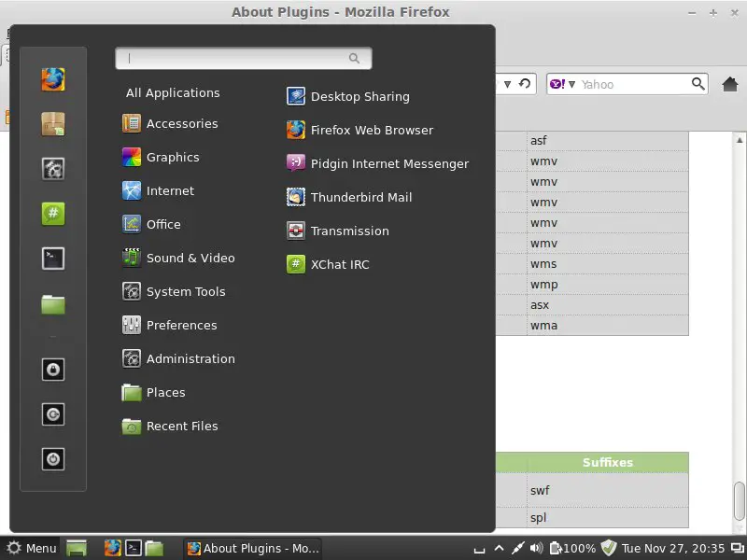Click the "wmp" suffix cell

(x=608, y=285)
